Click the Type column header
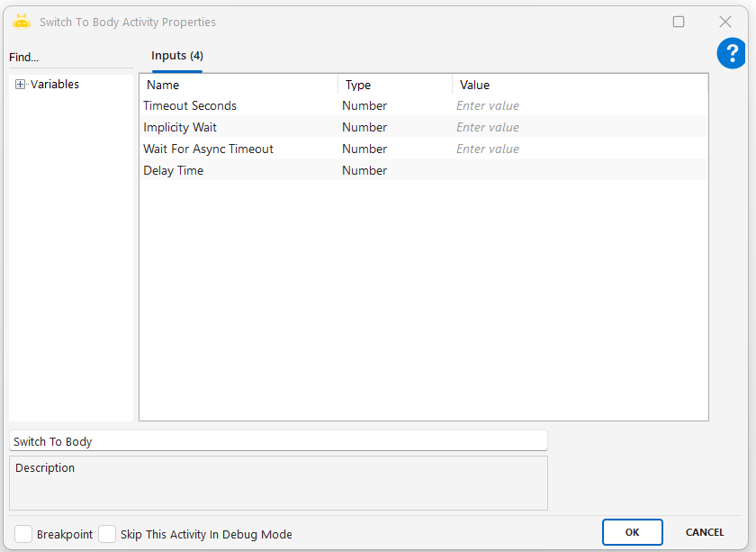This screenshot has height=552, width=756. pyautogui.click(x=394, y=86)
